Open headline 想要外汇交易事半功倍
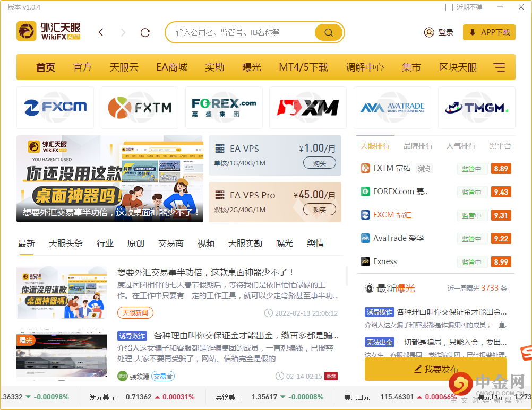This screenshot has width=532, height=410. click(x=205, y=273)
